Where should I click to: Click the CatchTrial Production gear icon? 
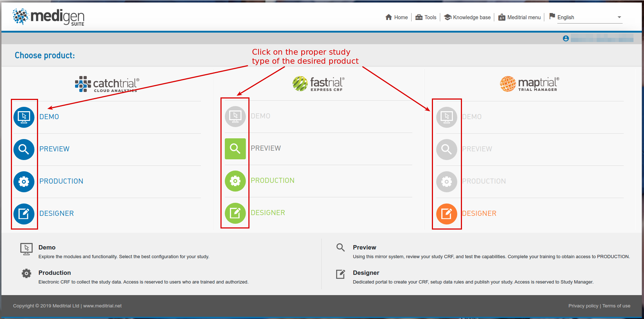click(x=24, y=182)
